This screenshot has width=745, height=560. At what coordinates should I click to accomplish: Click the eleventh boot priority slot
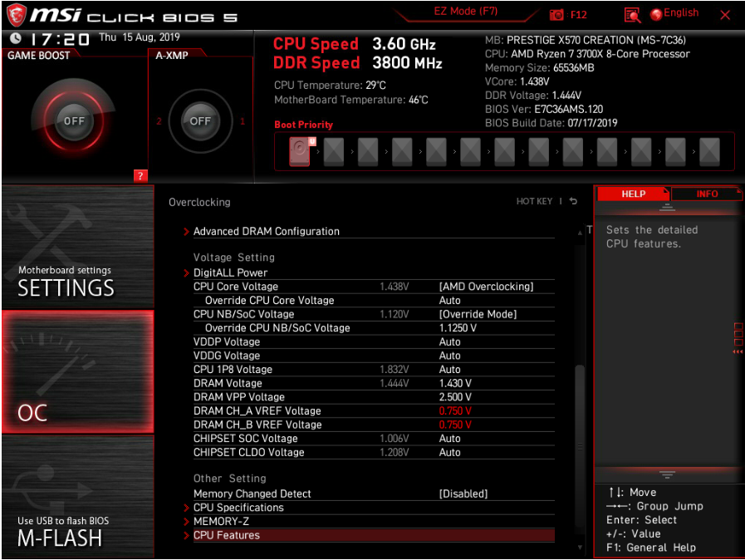[641, 152]
